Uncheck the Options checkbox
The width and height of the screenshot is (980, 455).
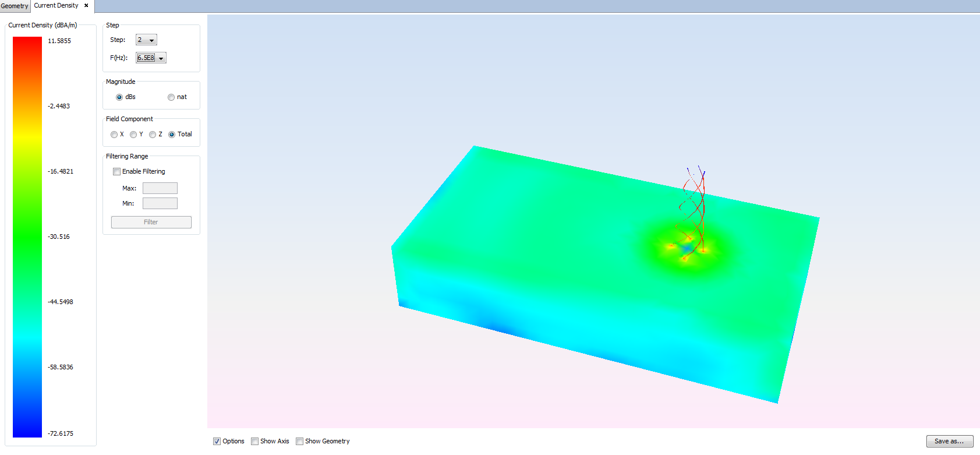(217, 442)
